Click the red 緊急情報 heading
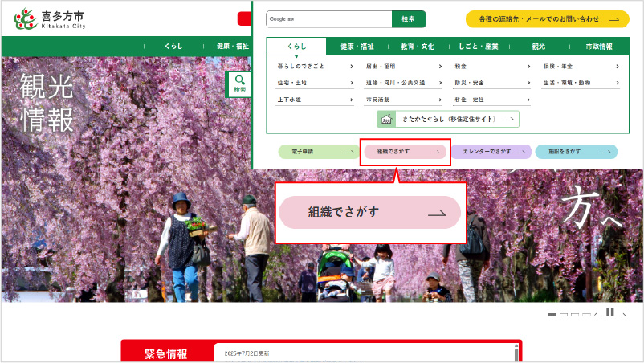This screenshot has height=363, width=644. (166, 354)
